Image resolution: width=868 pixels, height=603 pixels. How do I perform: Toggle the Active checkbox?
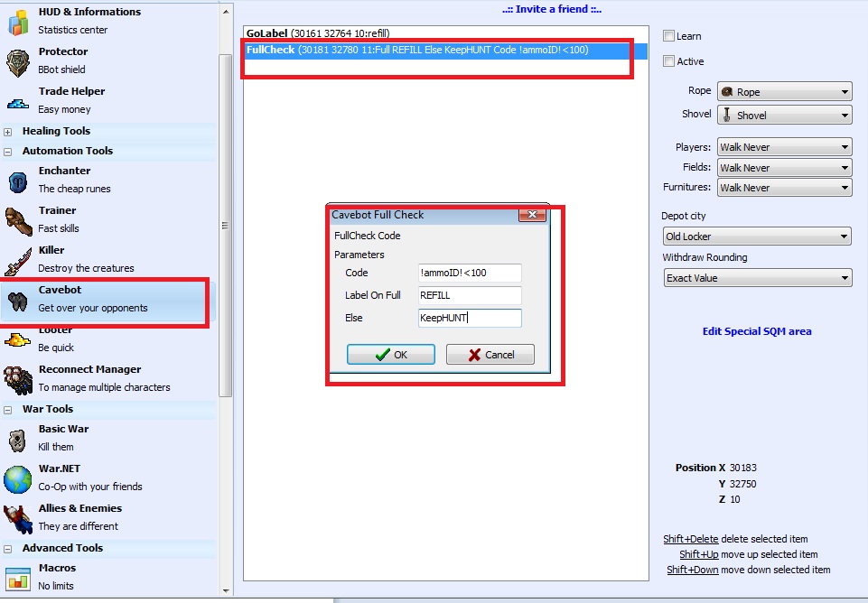point(669,61)
